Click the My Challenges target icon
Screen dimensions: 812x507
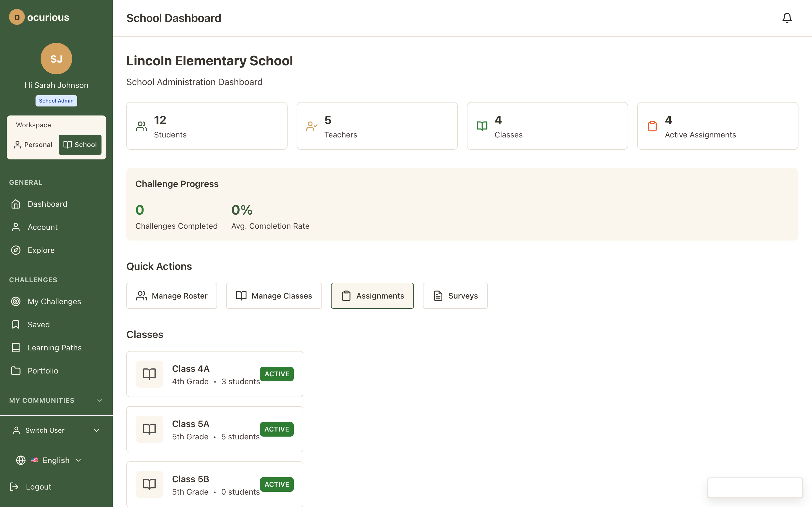pyautogui.click(x=16, y=301)
